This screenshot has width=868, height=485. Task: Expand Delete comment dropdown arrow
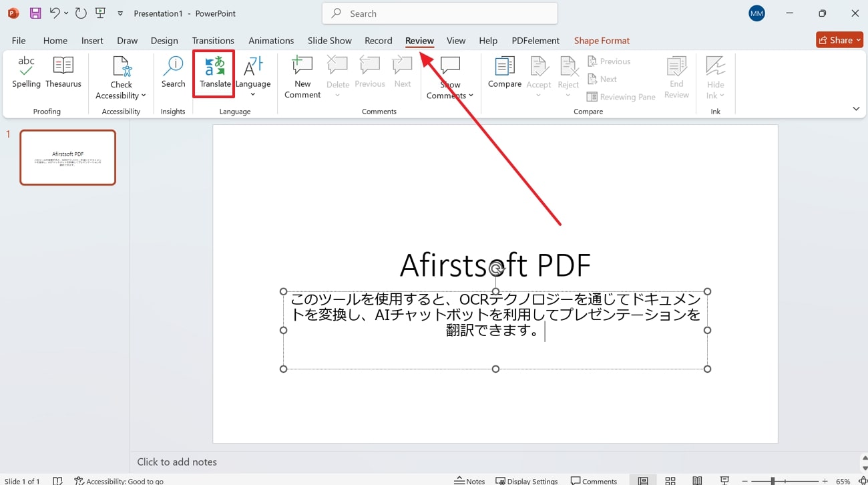tap(338, 95)
